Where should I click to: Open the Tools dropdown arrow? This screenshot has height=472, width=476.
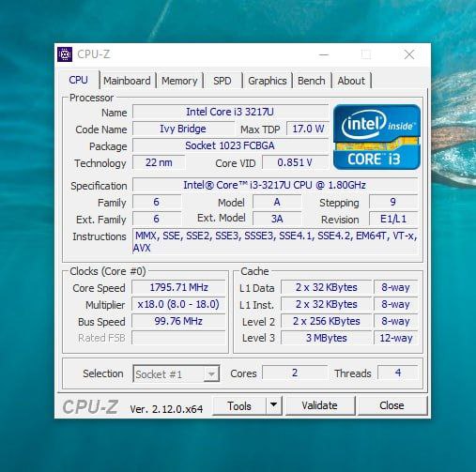(x=273, y=405)
